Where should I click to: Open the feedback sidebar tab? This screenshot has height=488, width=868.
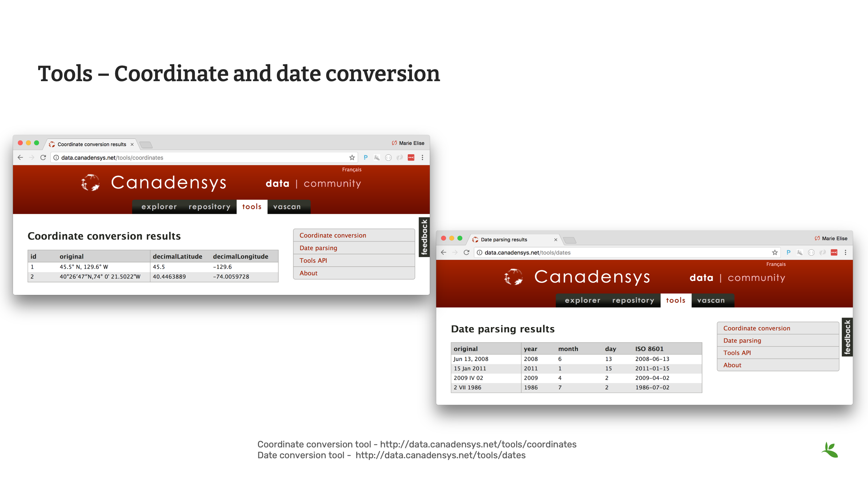pos(424,237)
